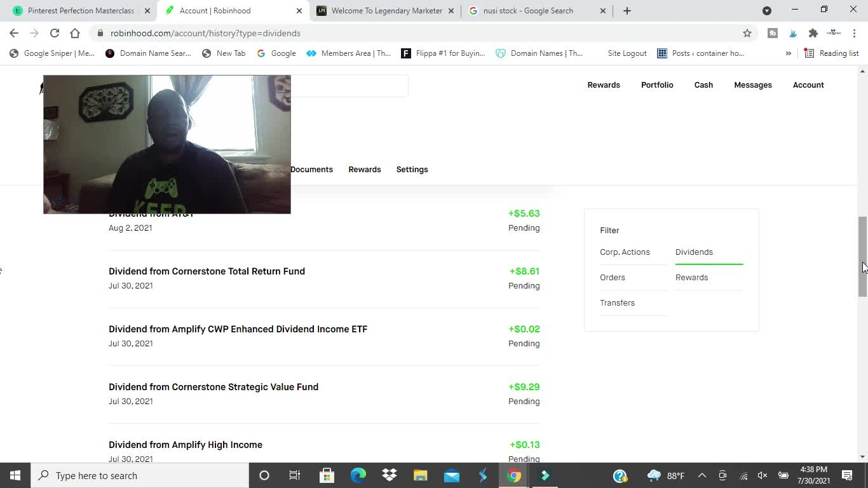
Task: Go back with browser back arrow
Action: (x=14, y=33)
